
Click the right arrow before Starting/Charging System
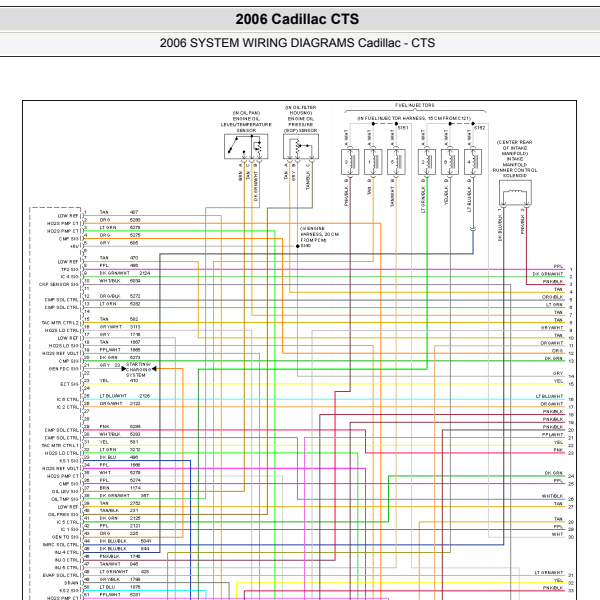[124, 369]
